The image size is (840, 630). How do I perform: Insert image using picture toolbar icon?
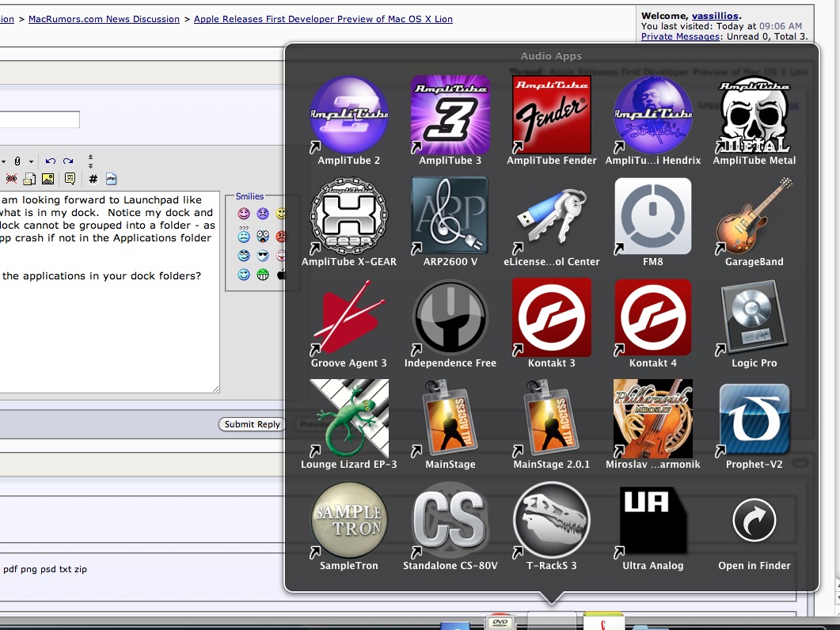click(48, 179)
